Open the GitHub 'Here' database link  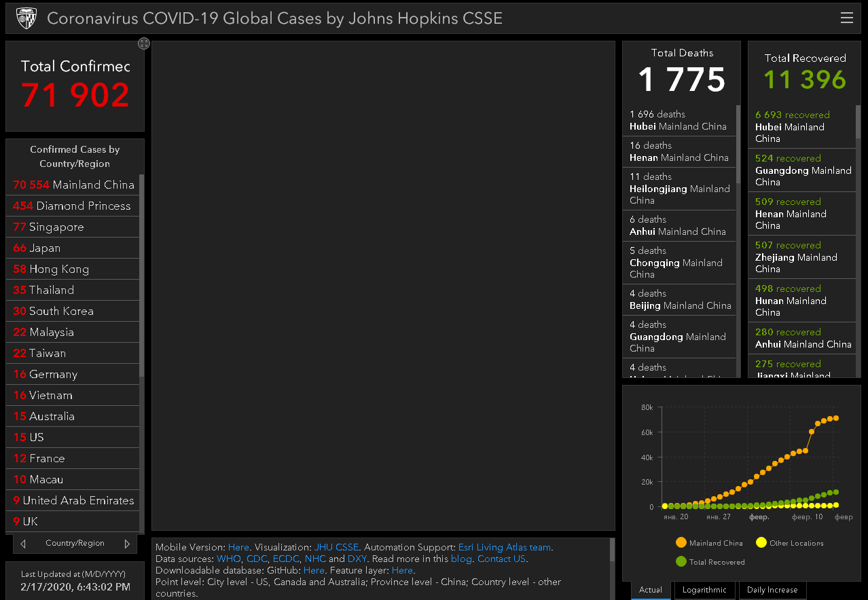tap(314, 571)
